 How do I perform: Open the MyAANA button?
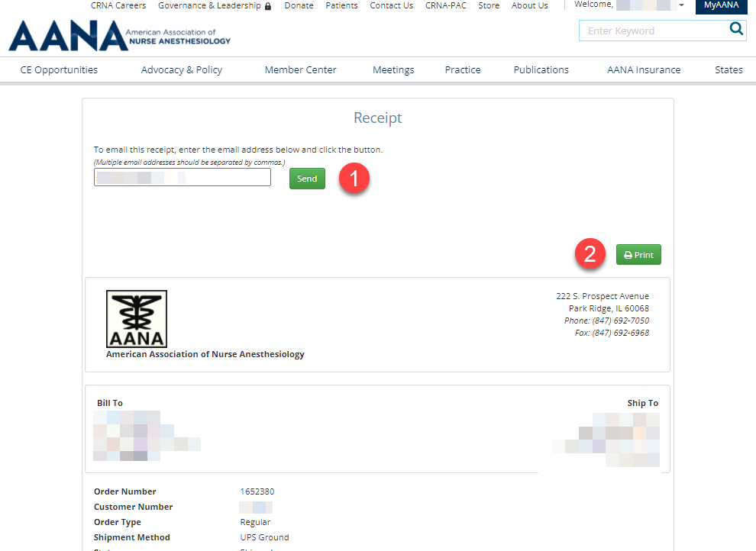tap(721, 5)
